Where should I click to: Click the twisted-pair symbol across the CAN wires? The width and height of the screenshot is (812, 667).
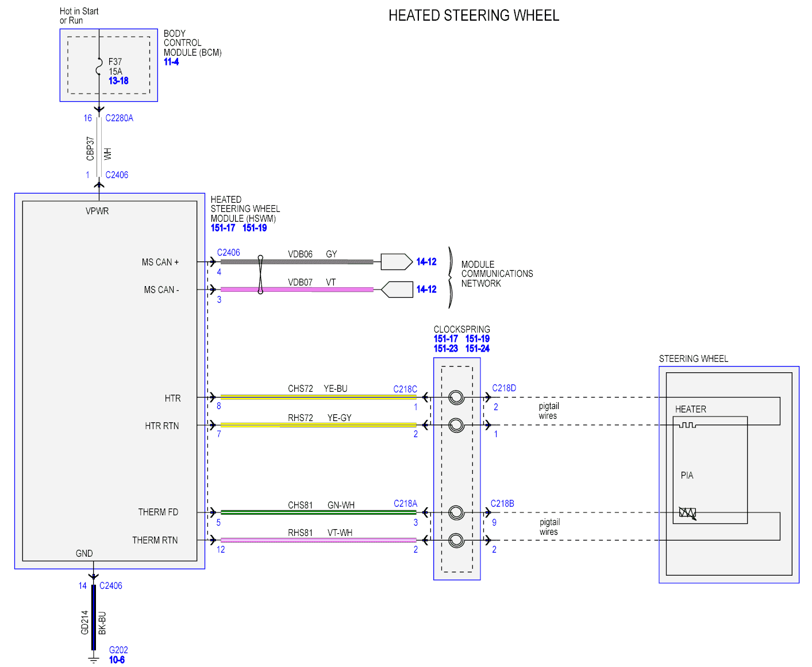(x=260, y=275)
